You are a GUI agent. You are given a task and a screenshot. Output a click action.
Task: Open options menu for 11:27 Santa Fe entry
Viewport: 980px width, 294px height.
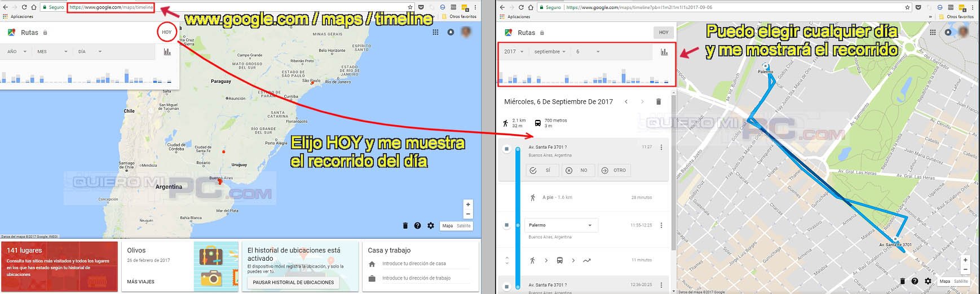click(x=661, y=147)
